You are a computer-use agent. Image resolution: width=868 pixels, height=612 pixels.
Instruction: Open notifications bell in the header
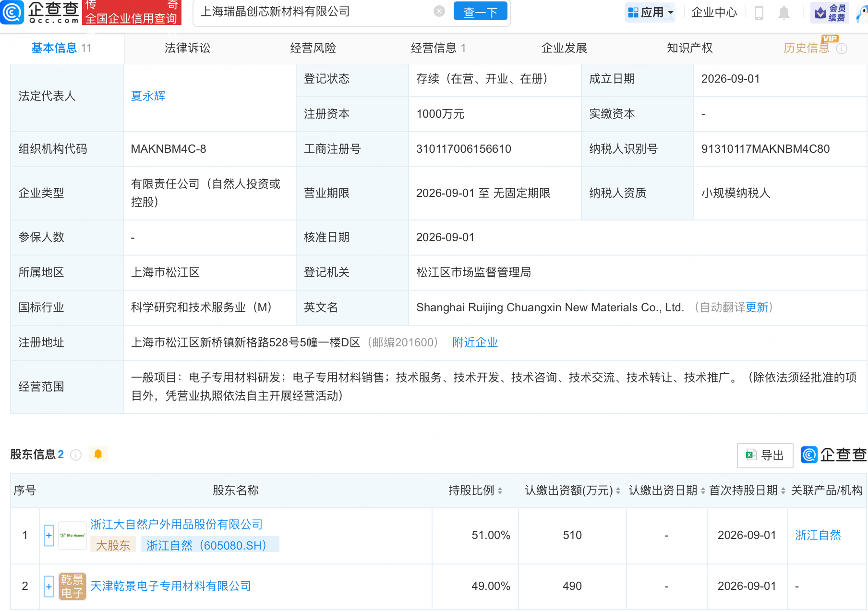tap(784, 12)
